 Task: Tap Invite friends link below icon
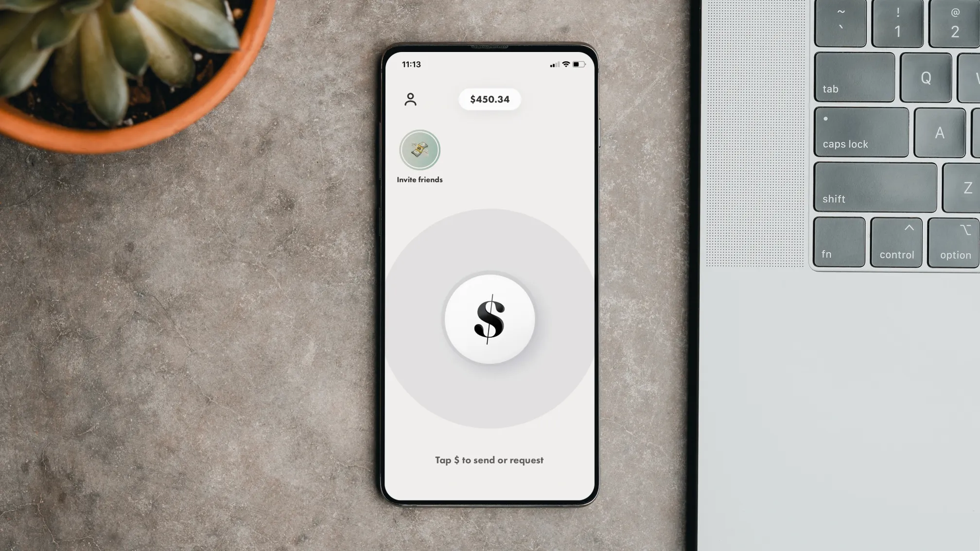coord(420,179)
